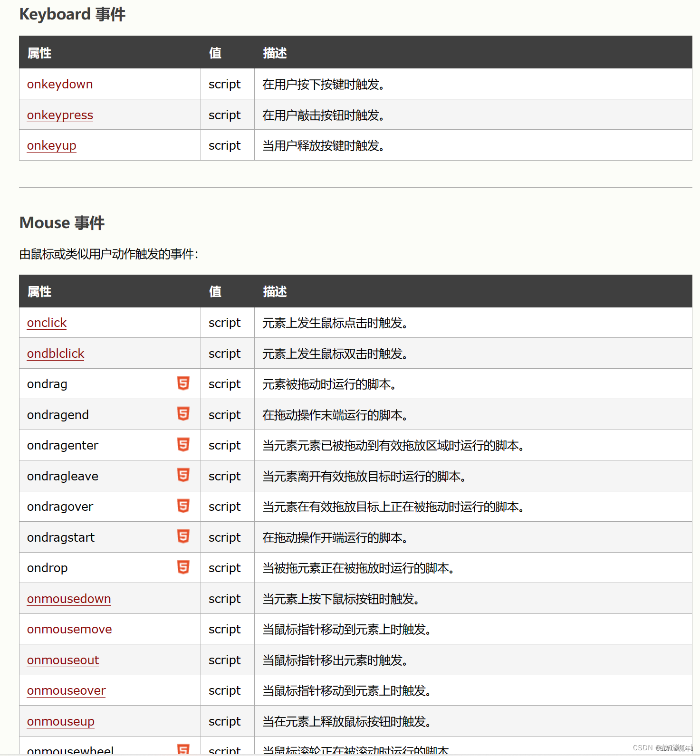Click description 在拖动操作开端运行的脚本
Image resolution: width=700 pixels, height=756 pixels.
pyautogui.click(x=335, y=537)
